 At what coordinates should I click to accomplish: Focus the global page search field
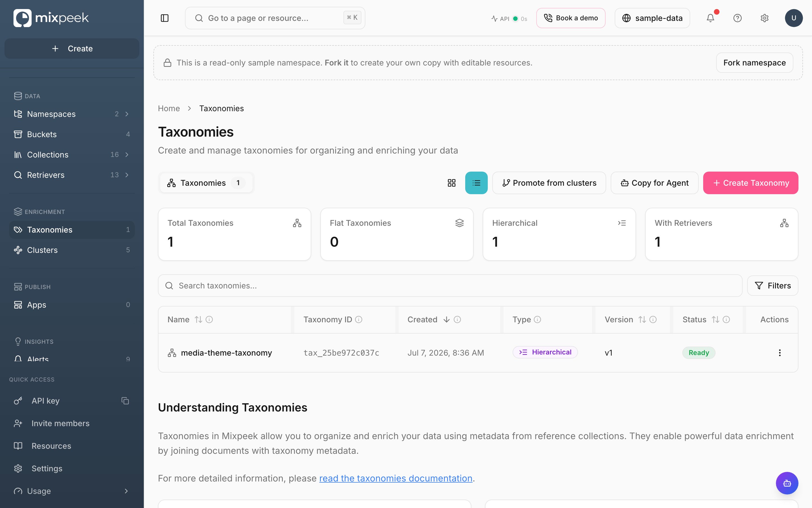[275, 18]
